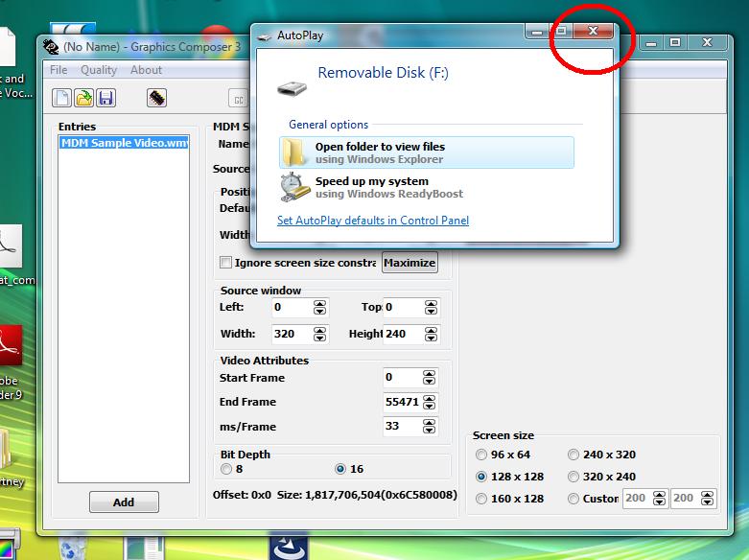Select 240 x 320 screen size

pos(573,455)
